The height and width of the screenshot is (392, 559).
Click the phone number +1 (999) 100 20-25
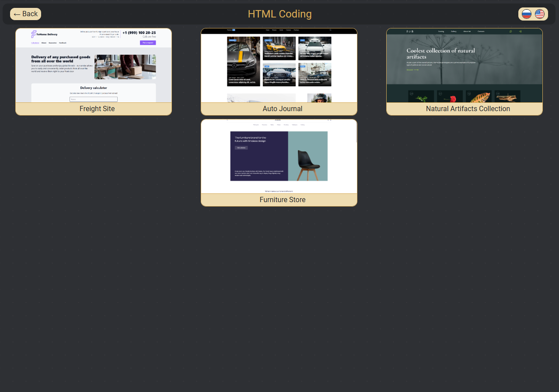coord(139,33)
